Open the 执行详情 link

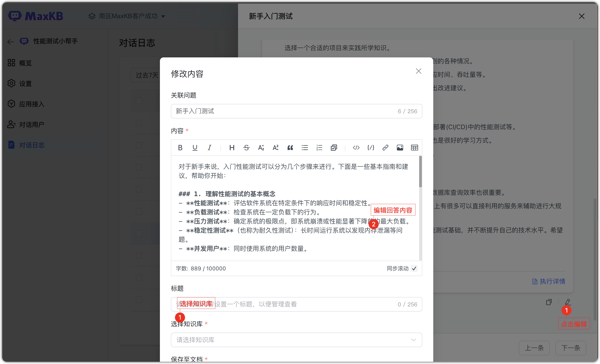pos(549,281)
